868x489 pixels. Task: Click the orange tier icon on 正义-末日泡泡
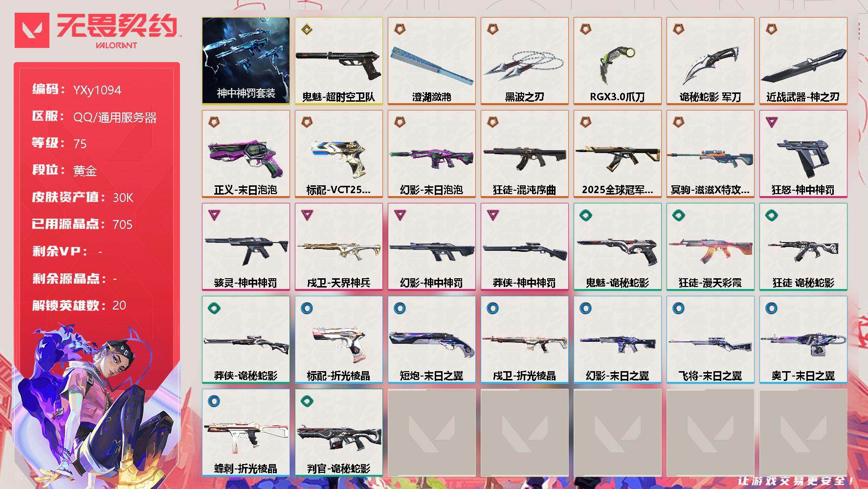pyautogui.click(x=214, y=122)
